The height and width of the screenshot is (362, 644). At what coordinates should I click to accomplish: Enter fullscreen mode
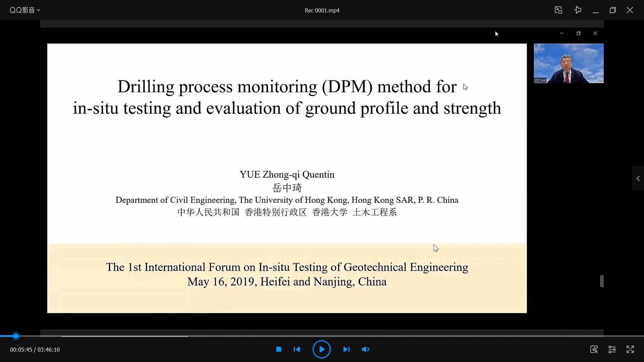tap(630, 349)
